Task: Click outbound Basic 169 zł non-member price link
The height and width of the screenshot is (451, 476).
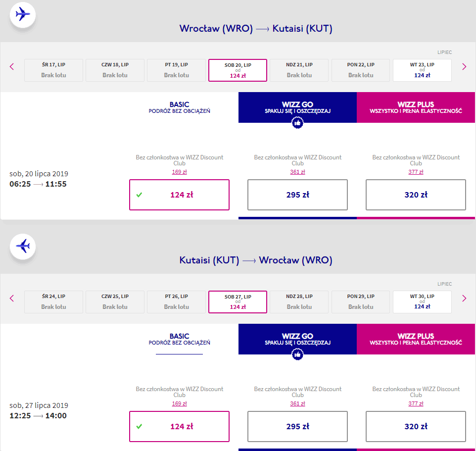Action: (x=179, y=172)
